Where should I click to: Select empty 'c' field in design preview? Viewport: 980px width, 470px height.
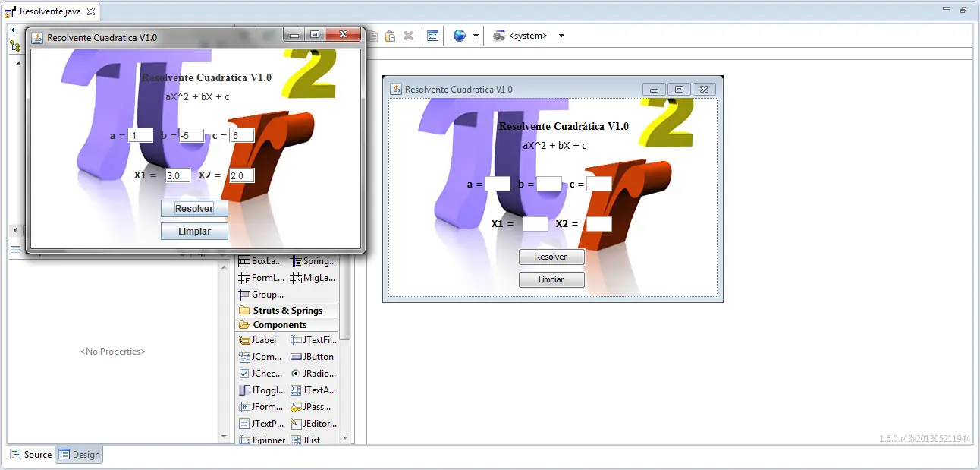point(599,184)
